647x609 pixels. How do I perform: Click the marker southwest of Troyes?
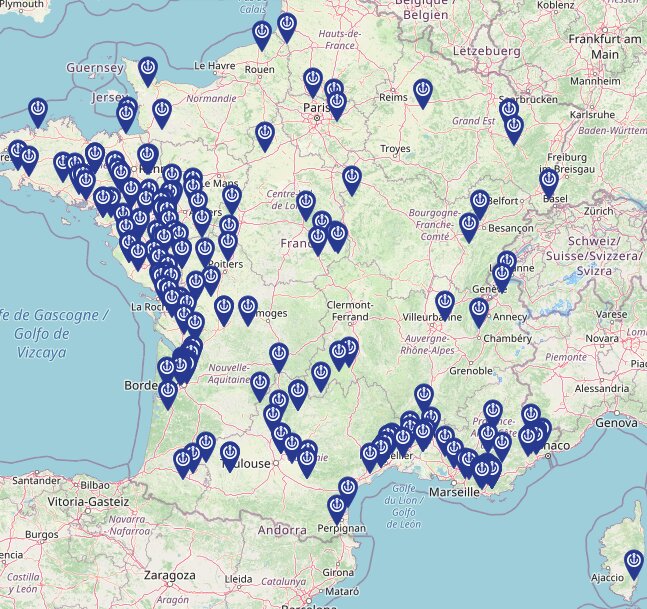coord(351,179)
